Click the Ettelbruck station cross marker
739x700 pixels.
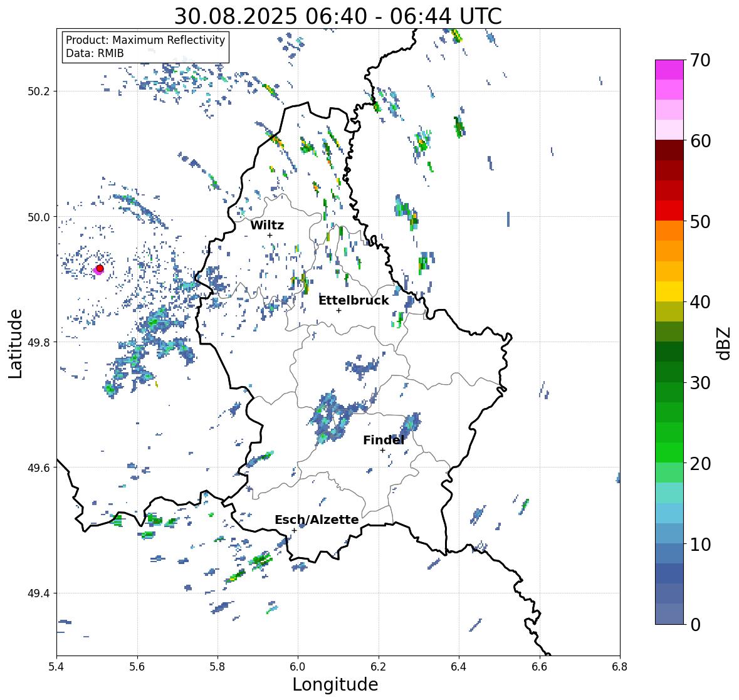click(338, 310)
